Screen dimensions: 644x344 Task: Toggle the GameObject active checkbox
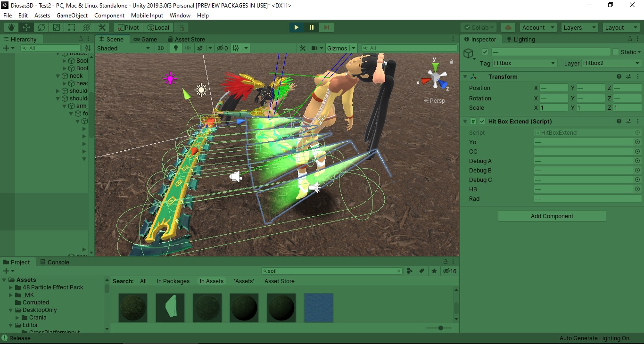pos(485,52)
